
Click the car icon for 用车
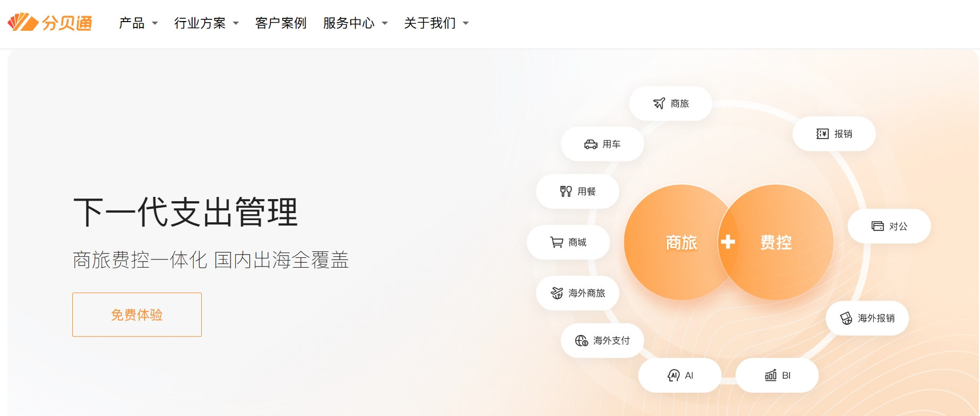[x=591, y=144]
